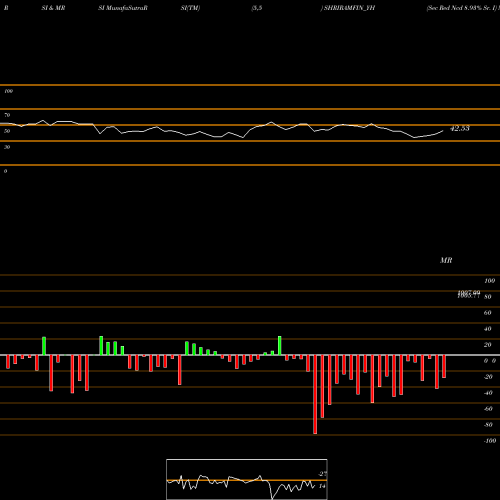Click the 60 label on MR axis
The width and height of the screenshot is (500, 500).
click(488, 313)
